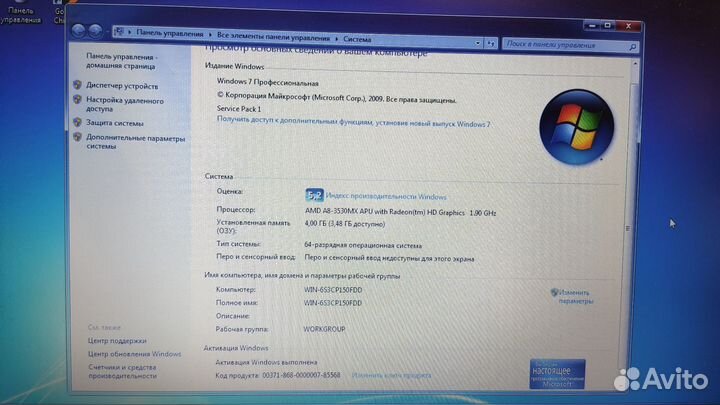This screenshot has width=720, height=405.
Task: Open 'Центр обновления Windows' link
Action: 134,354
